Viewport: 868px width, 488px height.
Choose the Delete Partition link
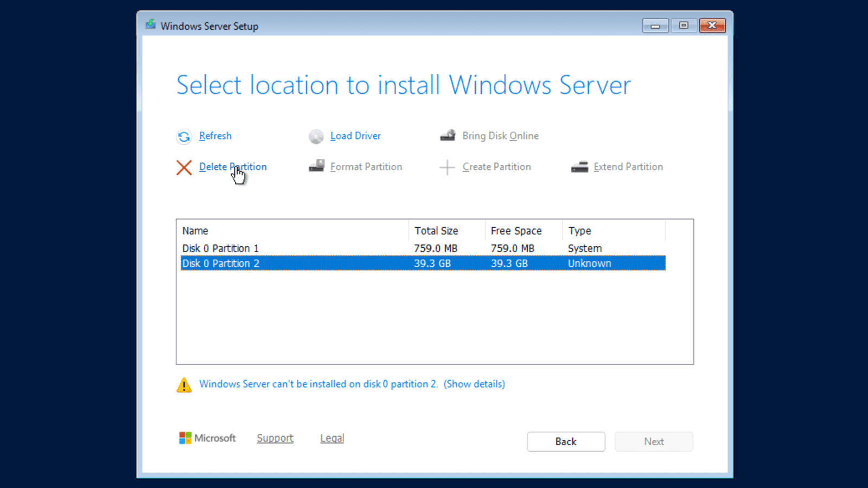[x=233, y=167]
